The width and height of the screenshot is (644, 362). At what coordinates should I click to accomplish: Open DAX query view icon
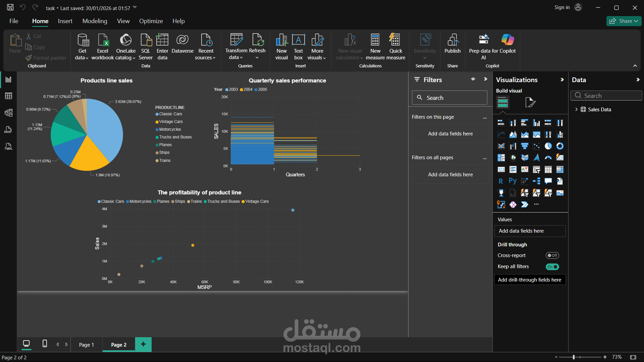pyautogui.click(x=8, y=130)
